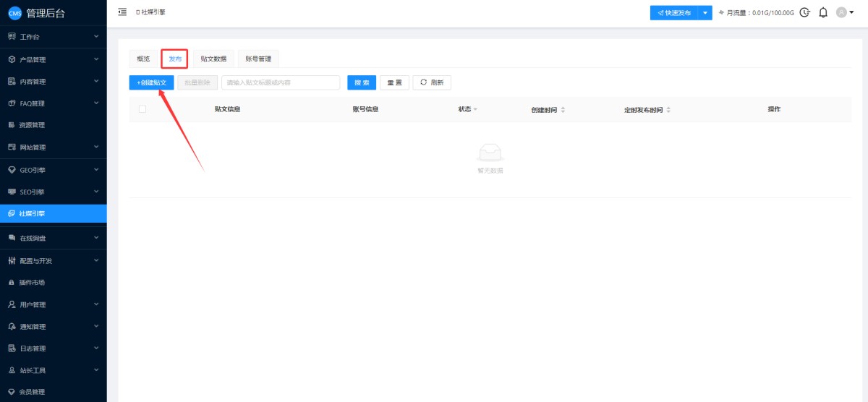Sort by 创建时间 column
This screenshot has height=402, width=868.
pyautogui.click(x=563, y=110)
